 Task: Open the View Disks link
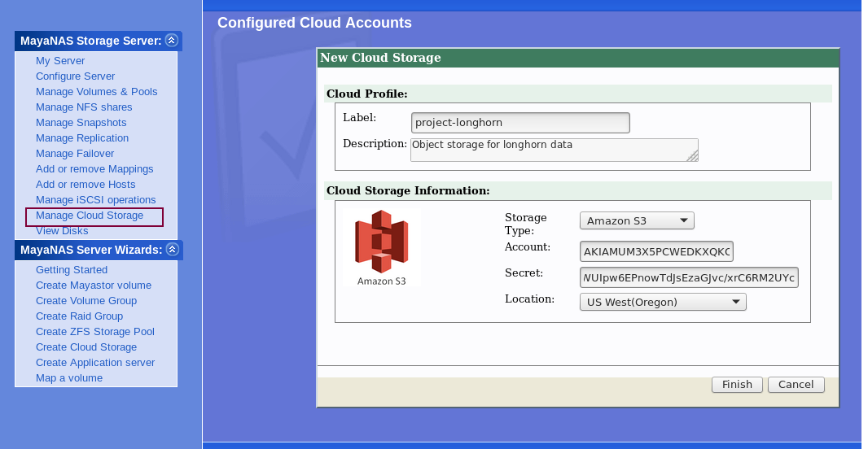62,231
